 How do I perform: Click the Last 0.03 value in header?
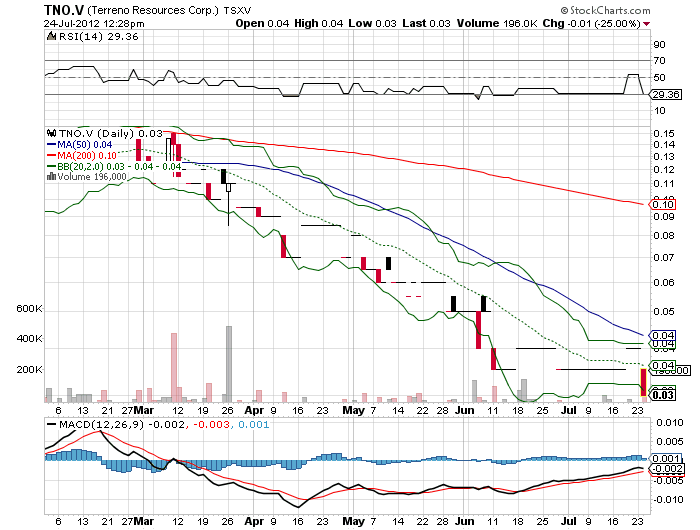[426, 23]
